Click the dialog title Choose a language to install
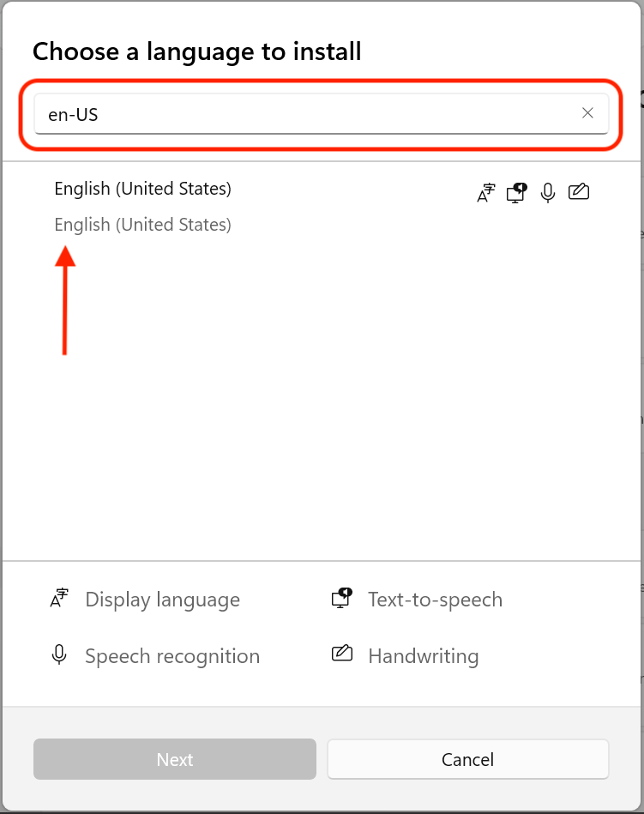 tap(196, 51)
